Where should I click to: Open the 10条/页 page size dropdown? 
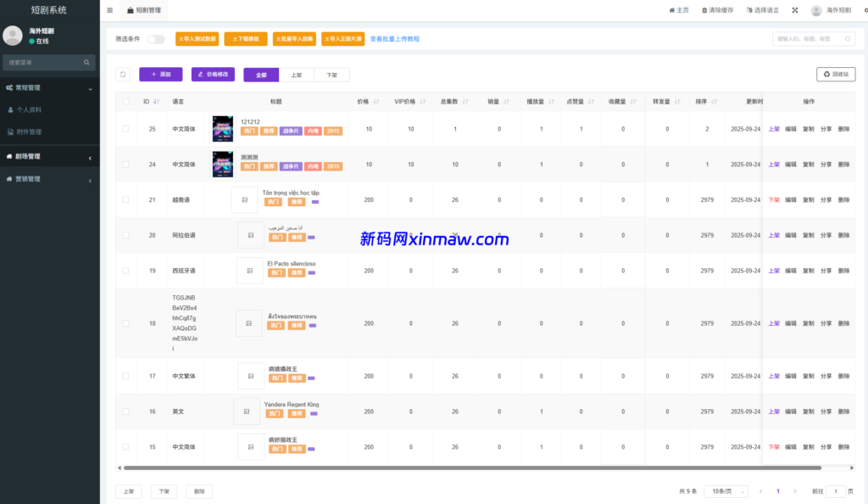click(x=728, y=491)
